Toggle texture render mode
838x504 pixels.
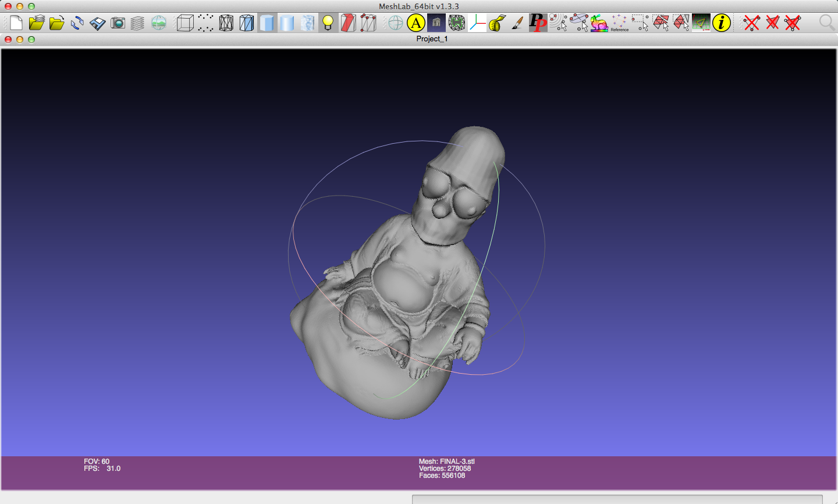coord(308,23)
